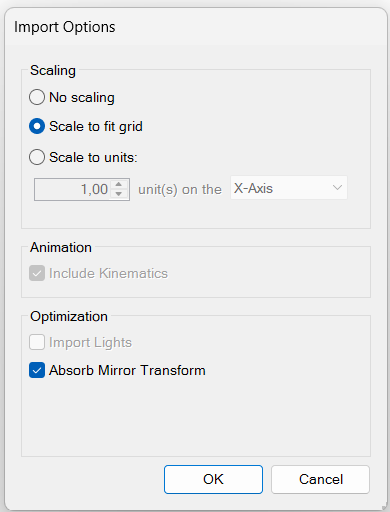Screen dimensions: 390x512
Task: Enable the Import Lights checkbox
Action: [x=37, y=342]
